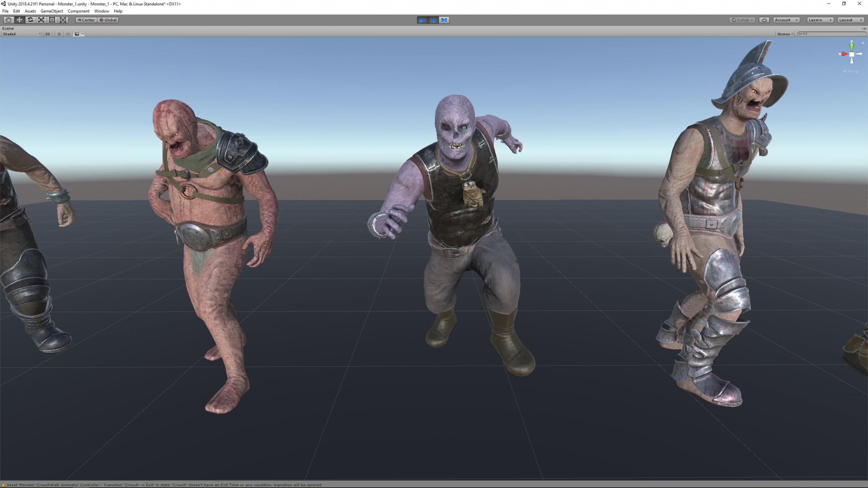Toggle scene audio
This screenshot has width=868, height=488.
tap(68, 34)
